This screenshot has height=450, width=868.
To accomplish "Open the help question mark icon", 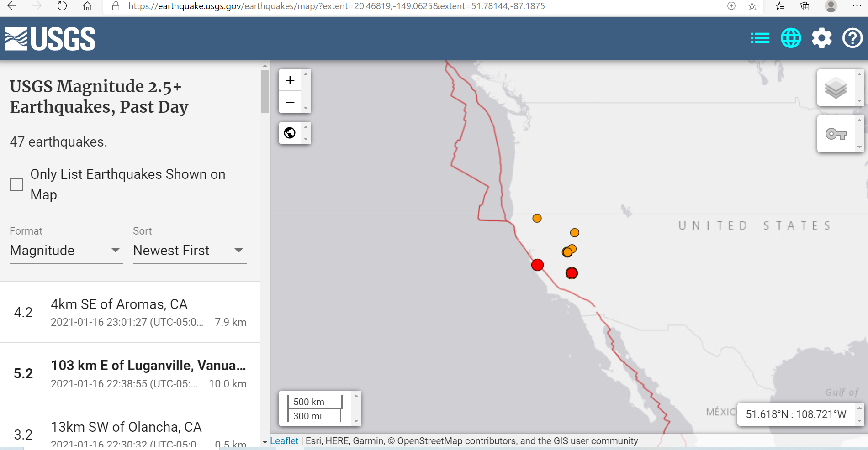I will 852,38.
